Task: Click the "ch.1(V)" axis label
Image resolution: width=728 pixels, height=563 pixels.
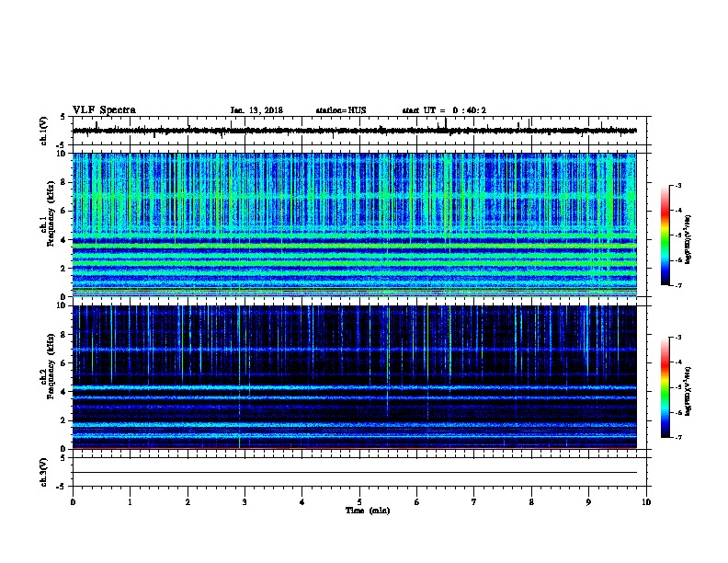Action: pyautogui.click(x=43, y=131)
